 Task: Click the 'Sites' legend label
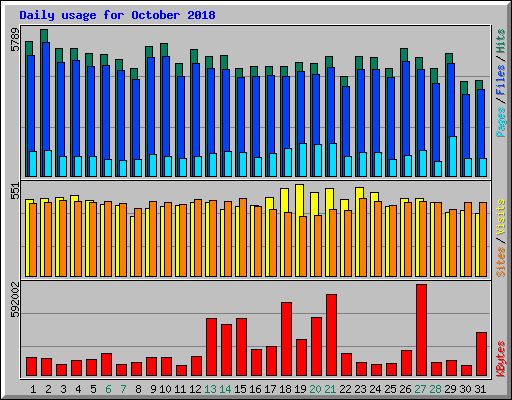tap(501, 262)
